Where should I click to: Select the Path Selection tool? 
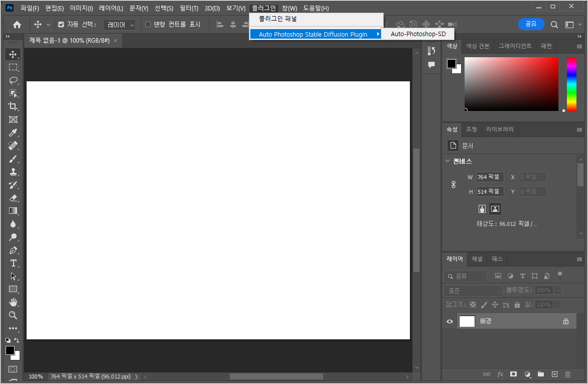tap(13, 276)
